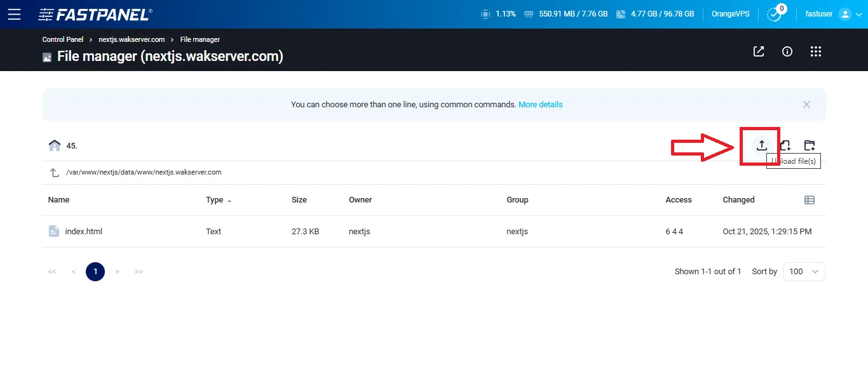Click the up-one-level arrow above the file list
868x379 pixels.
click(x=53, y=171)
